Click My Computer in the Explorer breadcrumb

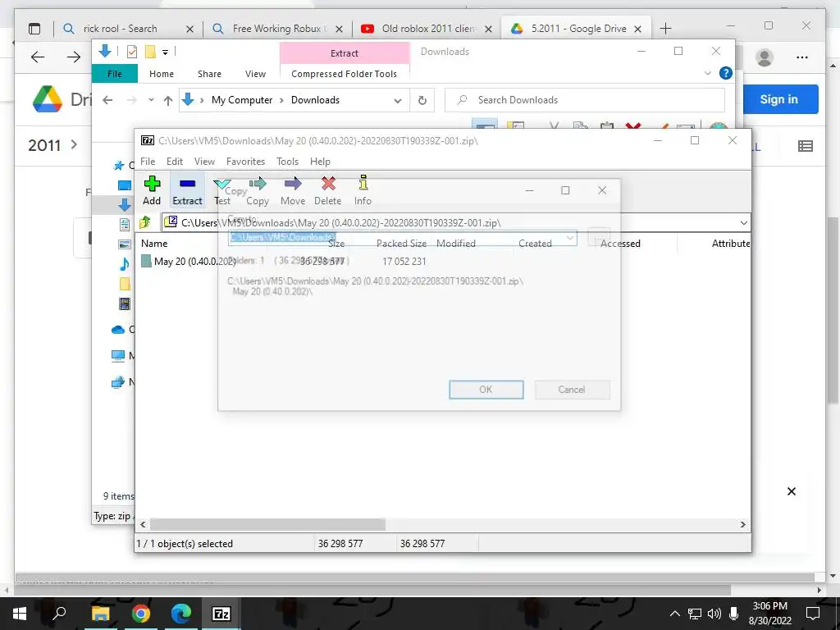click(x=242, y=100)
